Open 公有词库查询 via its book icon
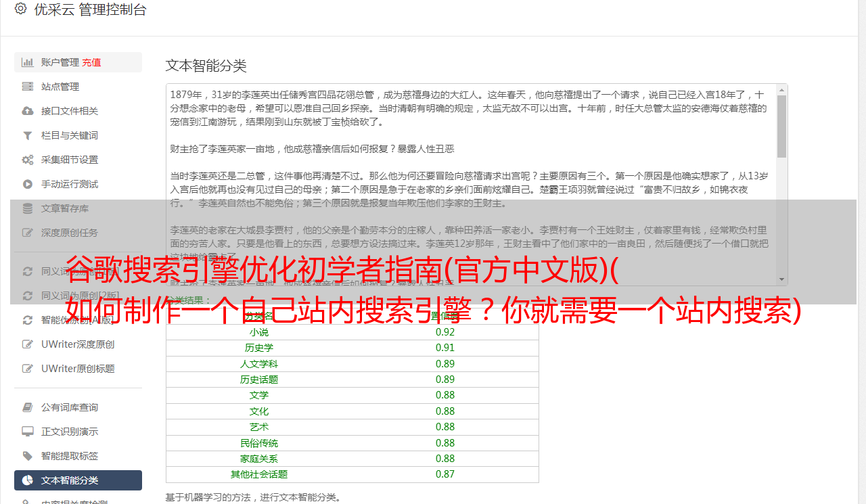The image size is (866, 504). pyautogui.click(x=28, y=407)
